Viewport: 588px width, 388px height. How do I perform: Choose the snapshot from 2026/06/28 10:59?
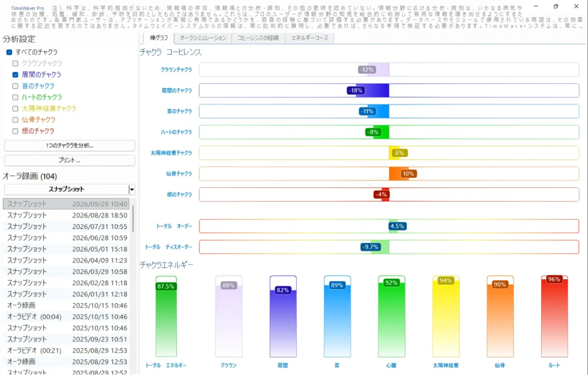tap(67, 238)
